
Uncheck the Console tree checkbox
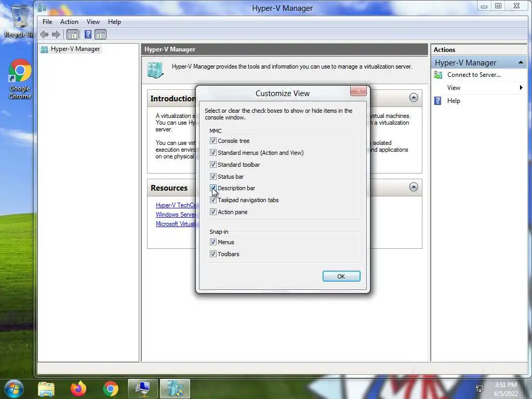coord(213,140)
